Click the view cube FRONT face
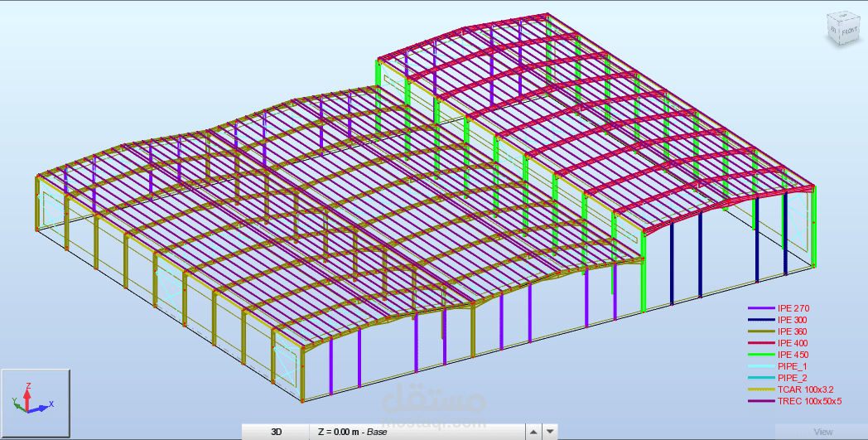 849,31
